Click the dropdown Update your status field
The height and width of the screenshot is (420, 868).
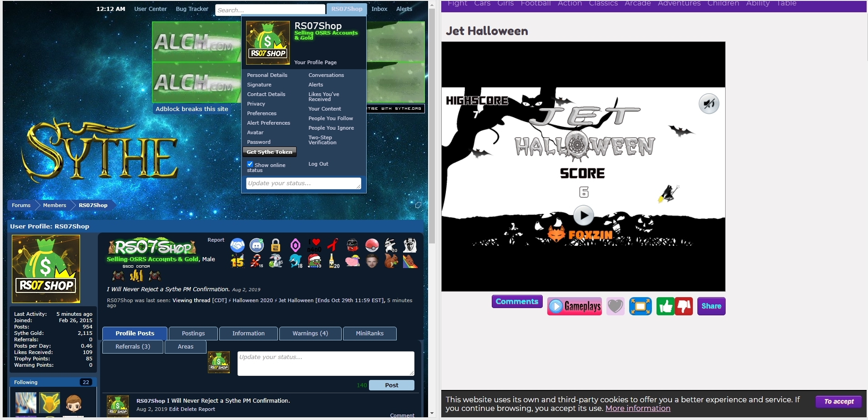pos(303,183)
